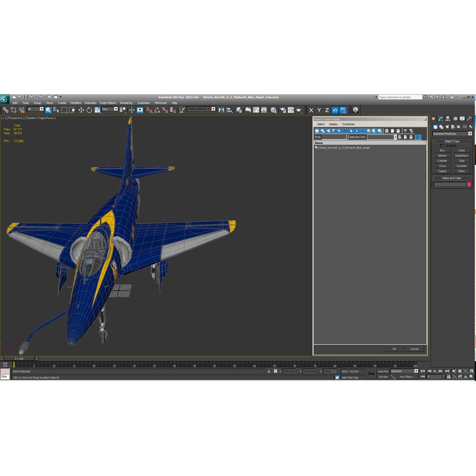Click the object color swatch
The width and height of the screenshot is (476, 476).
tap(469, 184)
